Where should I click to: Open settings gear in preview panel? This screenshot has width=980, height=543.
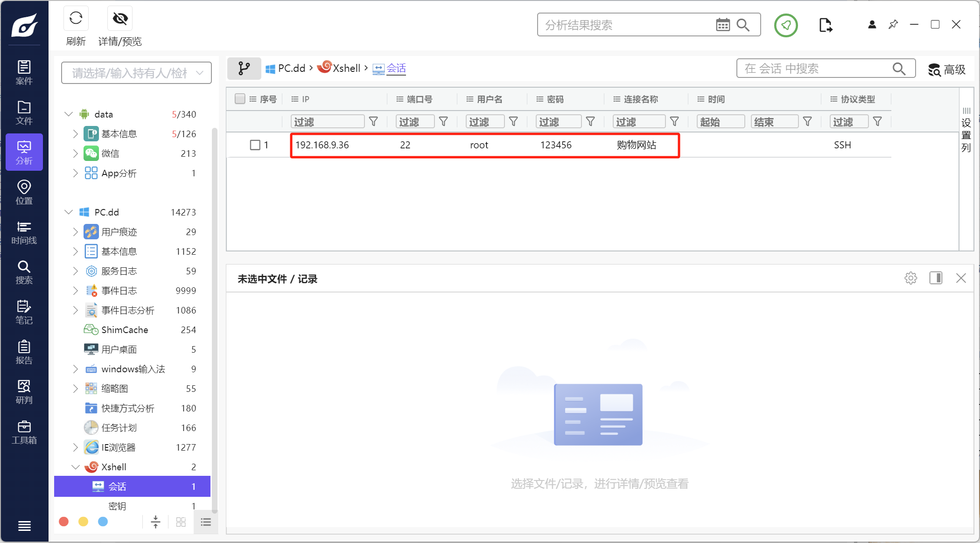point(910,278)
